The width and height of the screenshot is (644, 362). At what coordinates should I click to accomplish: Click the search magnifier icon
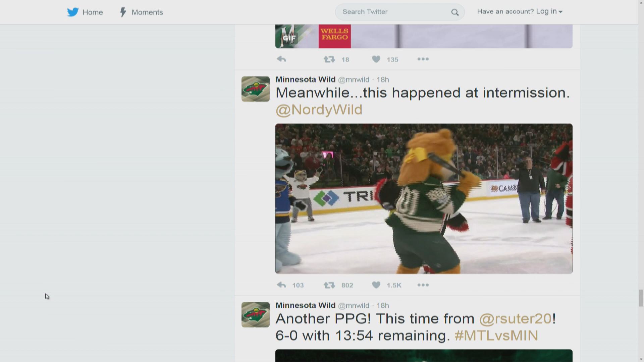click(x=455, y=12)
